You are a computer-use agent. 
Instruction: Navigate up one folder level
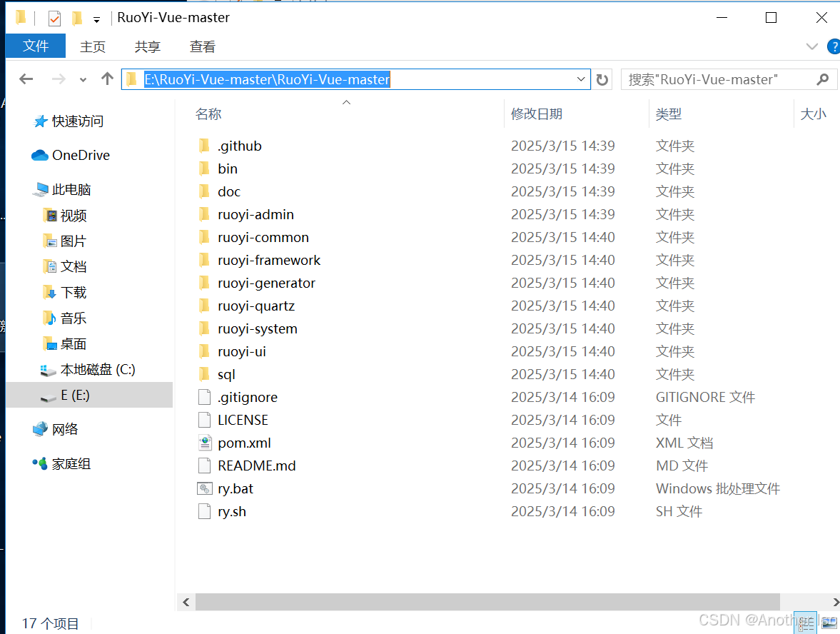[107, 79]
